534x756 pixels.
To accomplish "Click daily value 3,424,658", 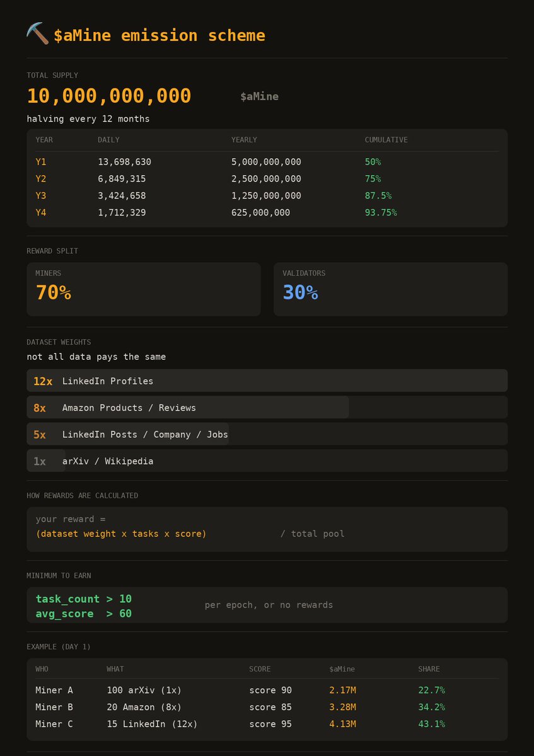I will 122,196.
